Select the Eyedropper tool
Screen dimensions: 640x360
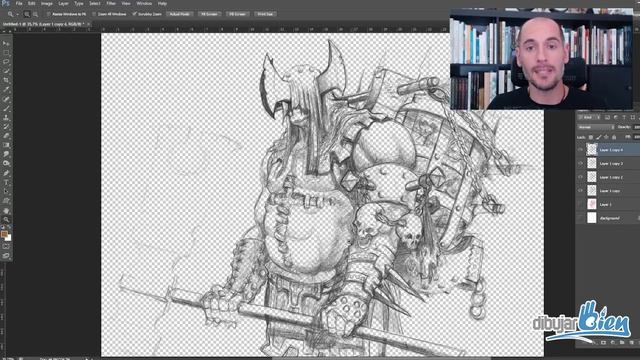click(x=6, y=90)
